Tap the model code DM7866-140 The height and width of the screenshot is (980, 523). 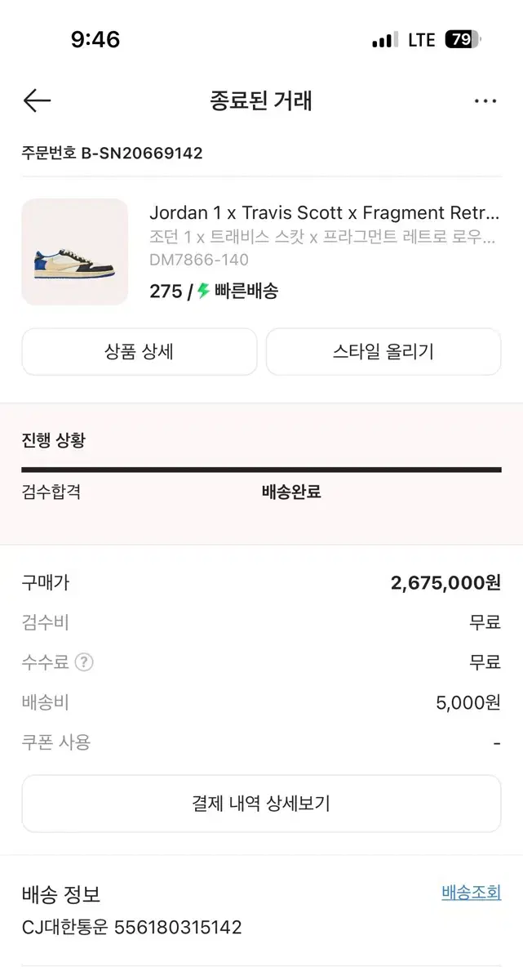point(199,260)
